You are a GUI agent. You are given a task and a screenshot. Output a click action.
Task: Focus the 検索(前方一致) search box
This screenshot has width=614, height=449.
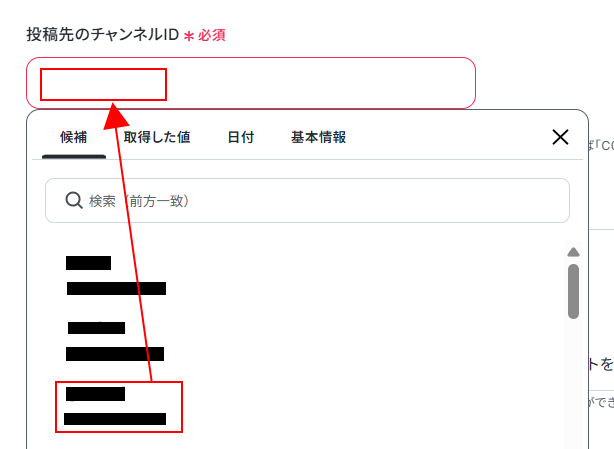tap(307, 200)
